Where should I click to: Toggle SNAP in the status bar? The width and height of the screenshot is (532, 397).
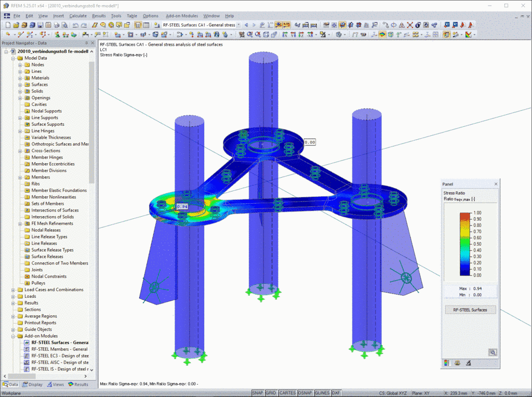(258, 393)
